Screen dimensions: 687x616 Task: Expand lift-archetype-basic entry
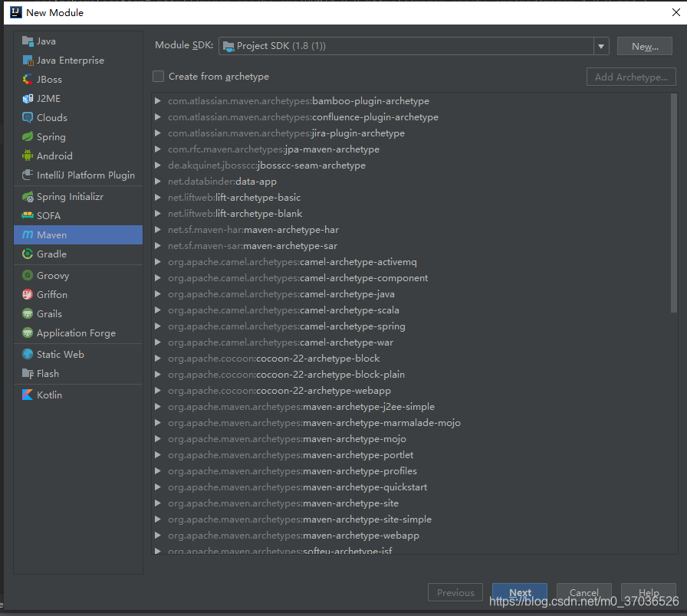tap(158, 198)
